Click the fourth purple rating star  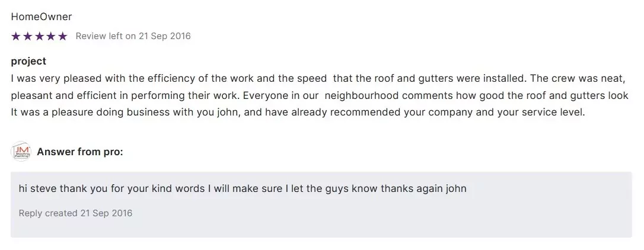point(50,37)
